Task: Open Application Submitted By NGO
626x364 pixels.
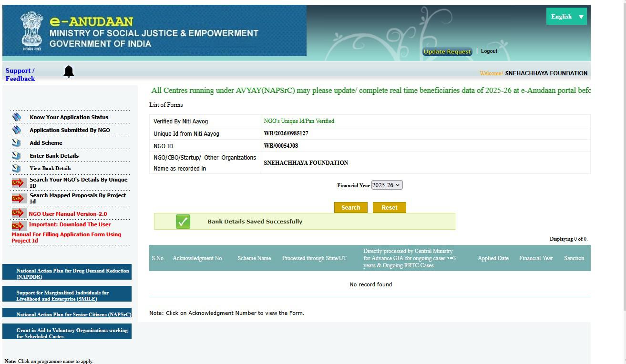Action: (70, 130)
